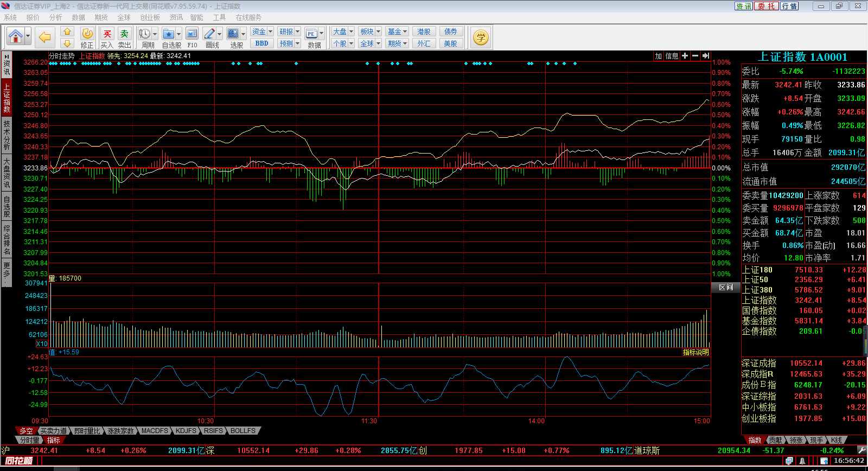Switch to the 贡献 tab in right panel

click(x=775, y=440)
